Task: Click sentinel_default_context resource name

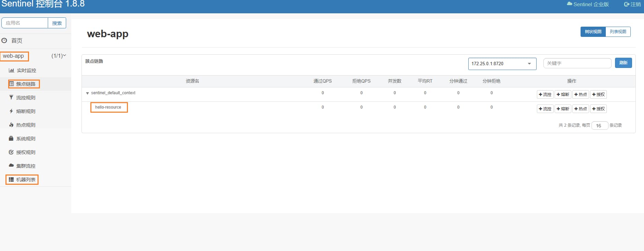Action: click(x=113, y=93)
